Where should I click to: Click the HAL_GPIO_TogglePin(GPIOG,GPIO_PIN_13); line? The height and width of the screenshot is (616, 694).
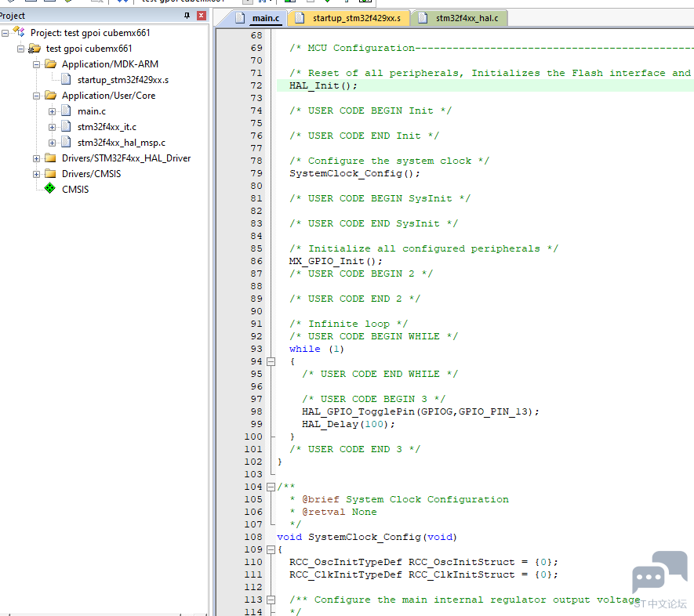[420, 411]
